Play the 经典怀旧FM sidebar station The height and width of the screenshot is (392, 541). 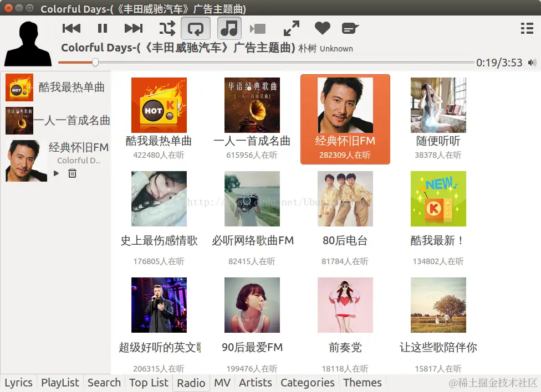56,173
